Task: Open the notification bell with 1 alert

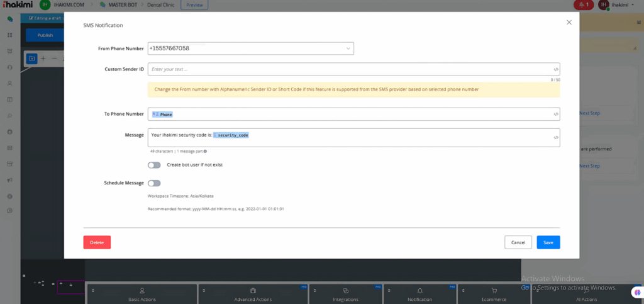Action: click(582, 5)
